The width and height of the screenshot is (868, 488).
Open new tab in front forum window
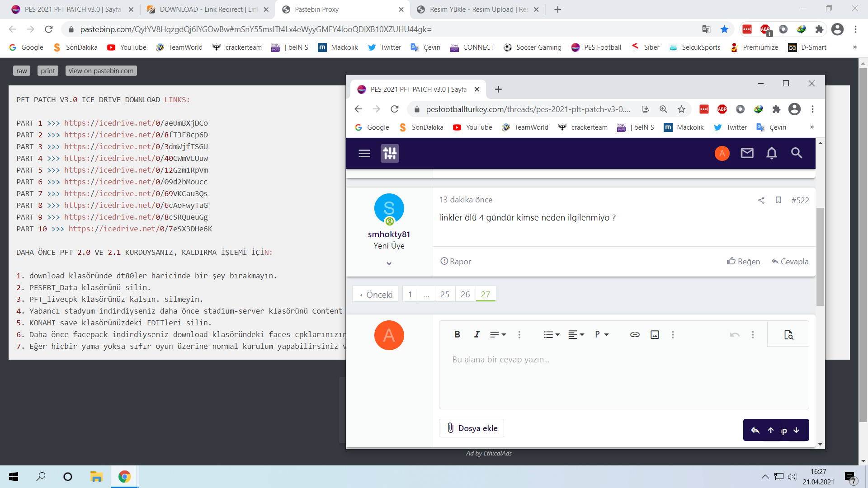pyautogui.click(x=498, y=89)
